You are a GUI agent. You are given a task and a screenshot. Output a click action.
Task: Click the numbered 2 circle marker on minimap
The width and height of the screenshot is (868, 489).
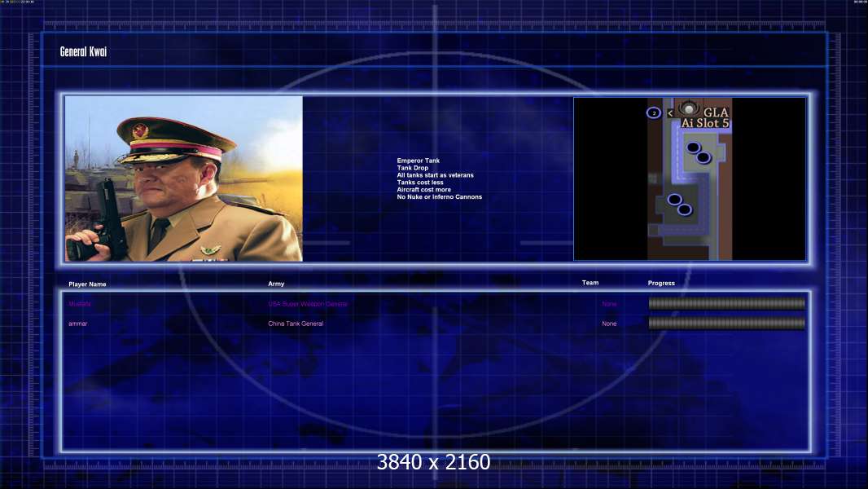tap(654, 113)
